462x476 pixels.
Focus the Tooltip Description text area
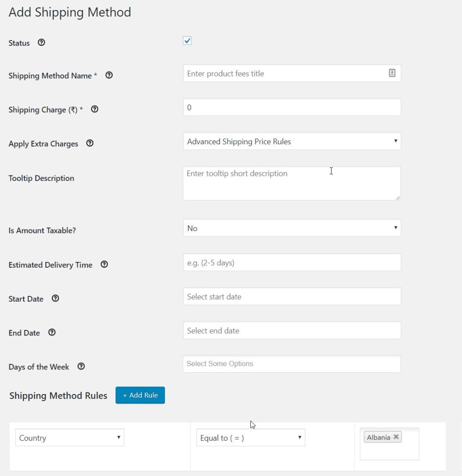click(x=291, y=183)
